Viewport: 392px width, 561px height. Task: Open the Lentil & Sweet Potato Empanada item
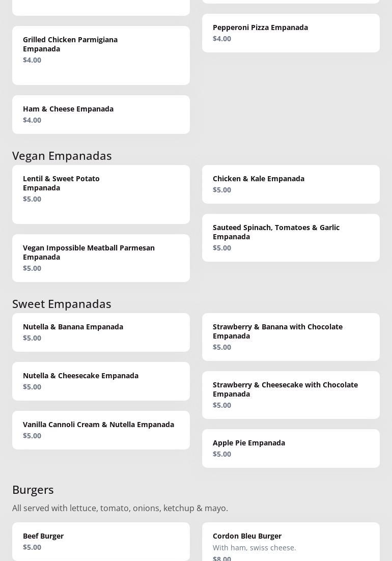pyautogui.click(x=101, y=194)
